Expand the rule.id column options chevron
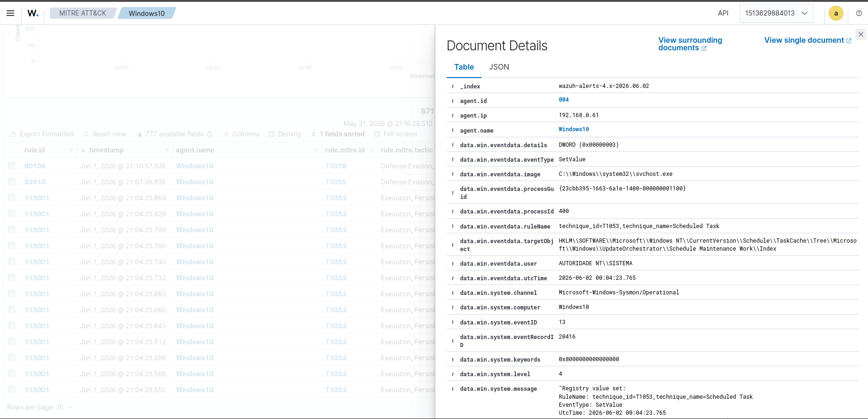868x419 pixels. coord(71,150)
